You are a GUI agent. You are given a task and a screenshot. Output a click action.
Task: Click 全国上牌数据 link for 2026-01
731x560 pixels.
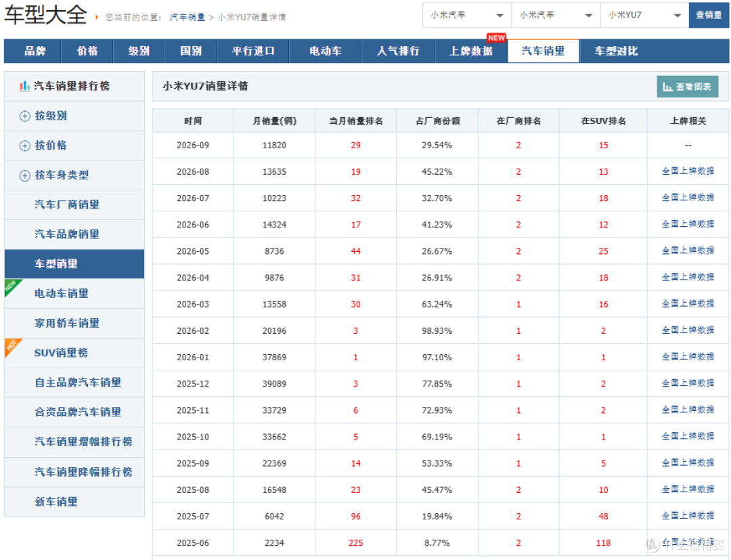(x=688, y=357)
